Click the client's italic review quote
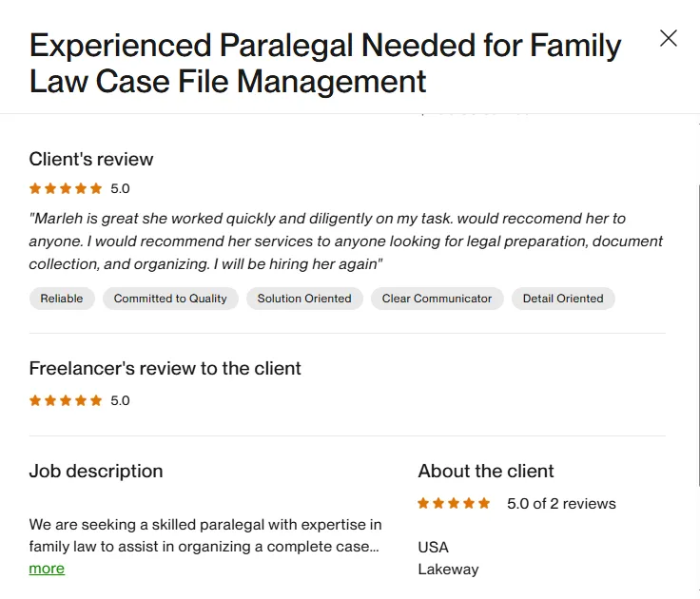This screenshot has height=599, width=700. [346, 241]
